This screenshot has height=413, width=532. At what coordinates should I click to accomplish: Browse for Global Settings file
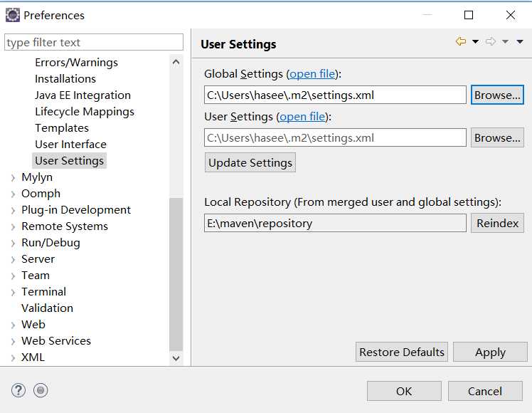click(x=497, y=95)
